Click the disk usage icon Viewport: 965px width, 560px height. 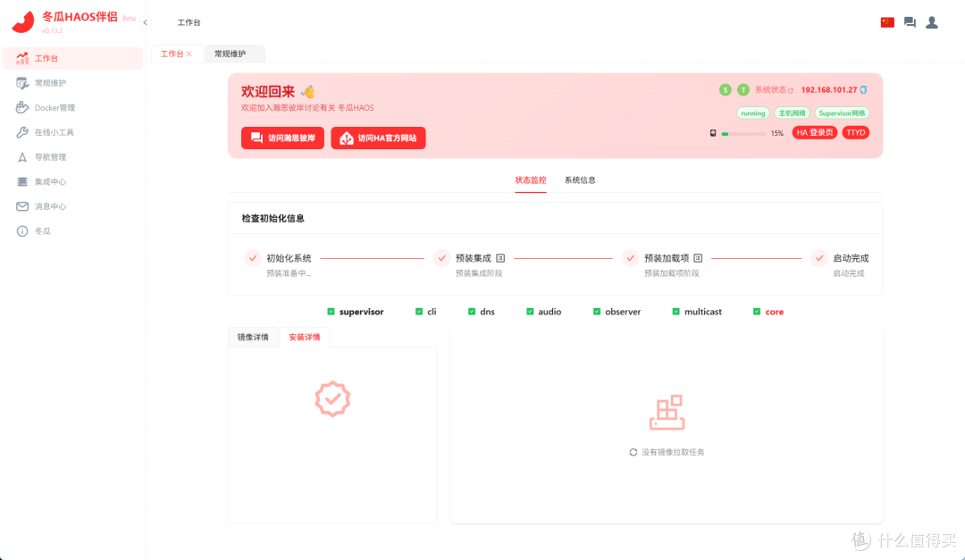tap(713, 133)
